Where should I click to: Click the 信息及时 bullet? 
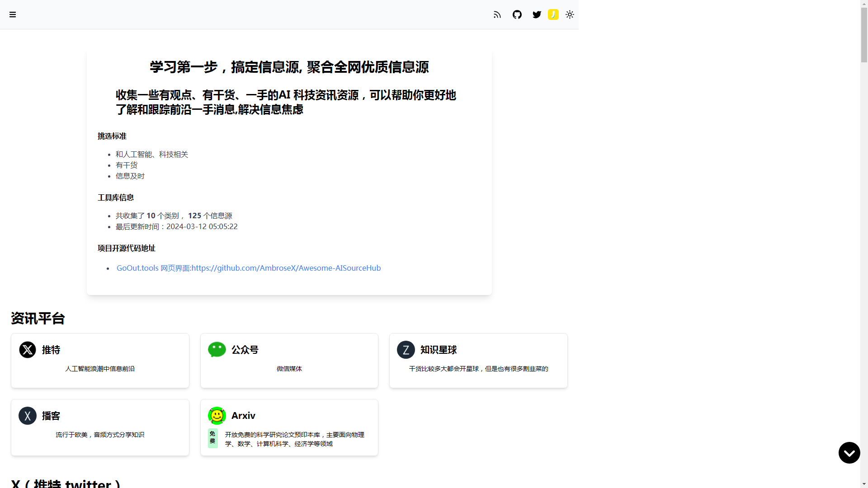point(130,176)
